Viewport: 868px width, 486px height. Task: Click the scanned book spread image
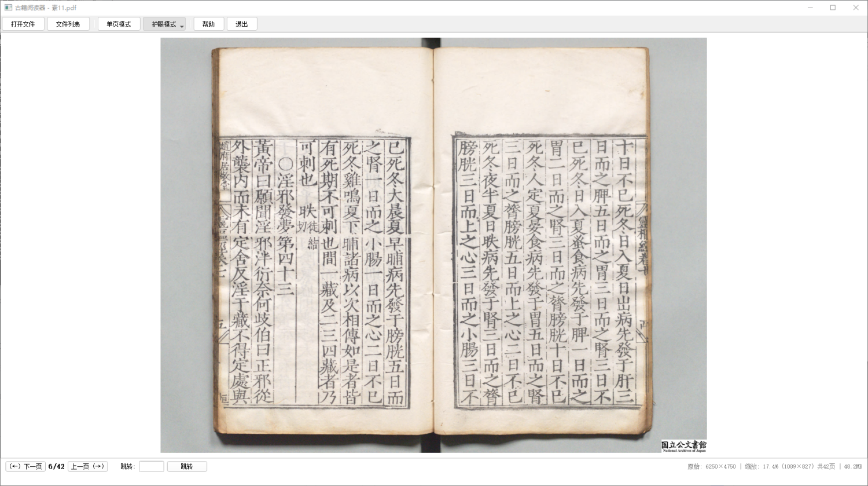point(433,243)
